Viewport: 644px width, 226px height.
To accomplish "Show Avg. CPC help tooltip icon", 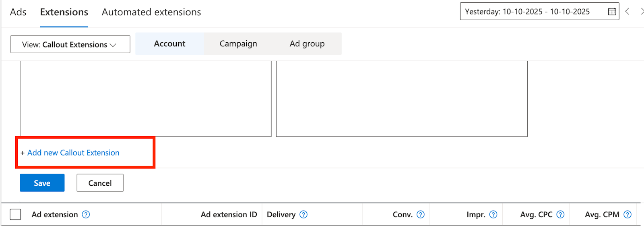I will [560, 215].
